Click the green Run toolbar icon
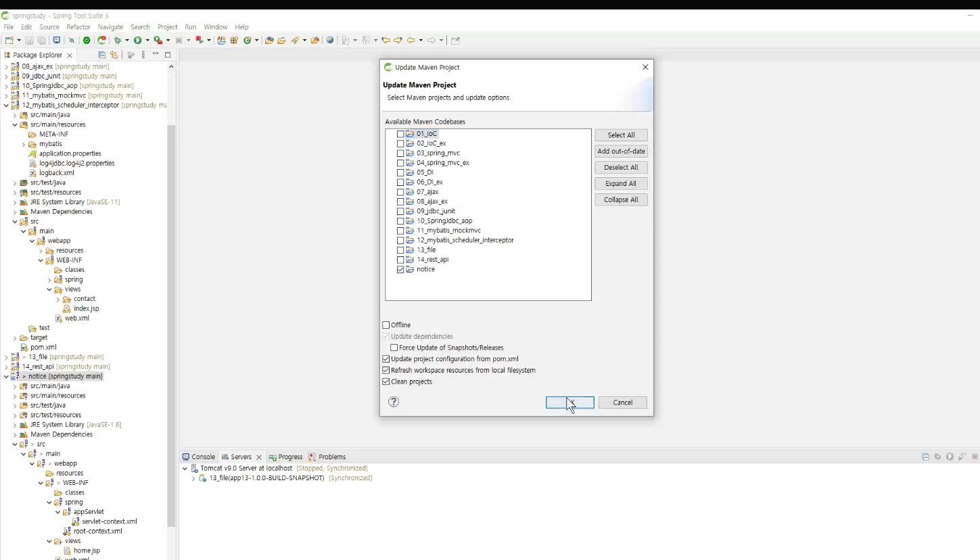The image size is (980, 560). 137,41
